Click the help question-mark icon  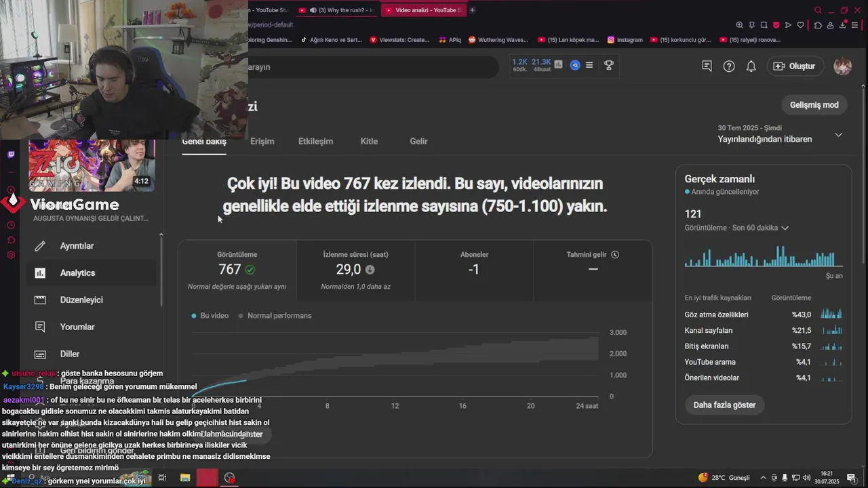[729, 66]
